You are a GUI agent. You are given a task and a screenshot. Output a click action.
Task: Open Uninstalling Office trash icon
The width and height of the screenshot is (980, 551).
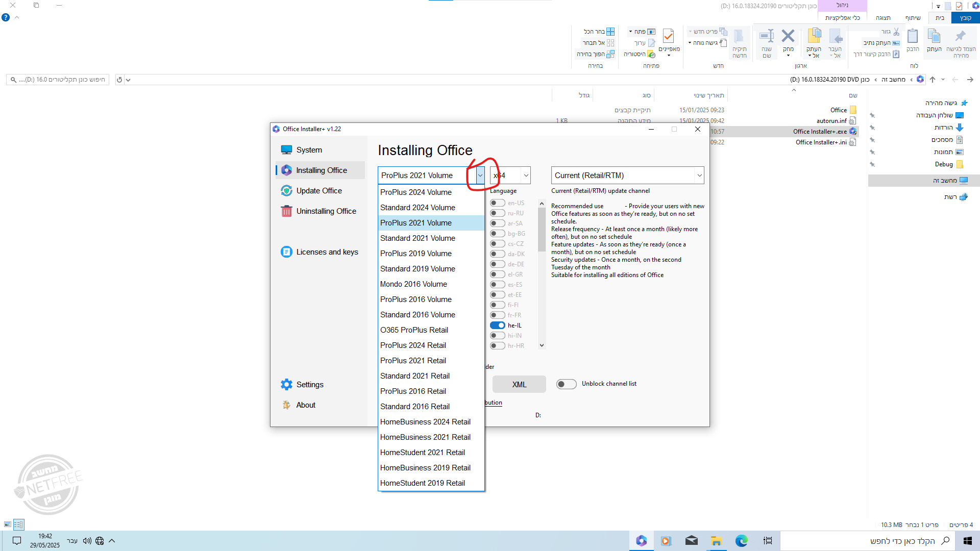(x=286, y=211)
